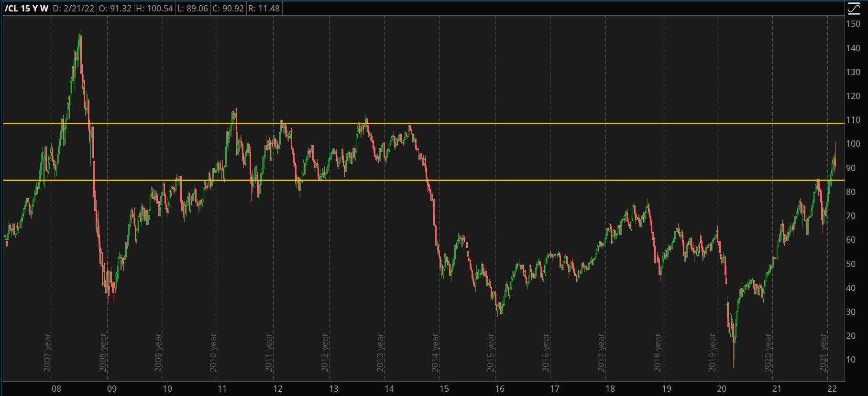
Task: Click the 60 label on the price axis
Action: tap(850, 239)
